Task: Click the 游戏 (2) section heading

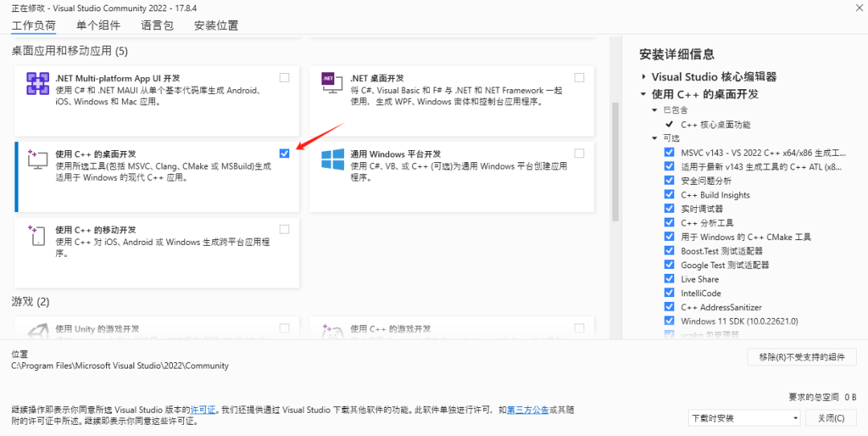Action: [x=31, y=302]
